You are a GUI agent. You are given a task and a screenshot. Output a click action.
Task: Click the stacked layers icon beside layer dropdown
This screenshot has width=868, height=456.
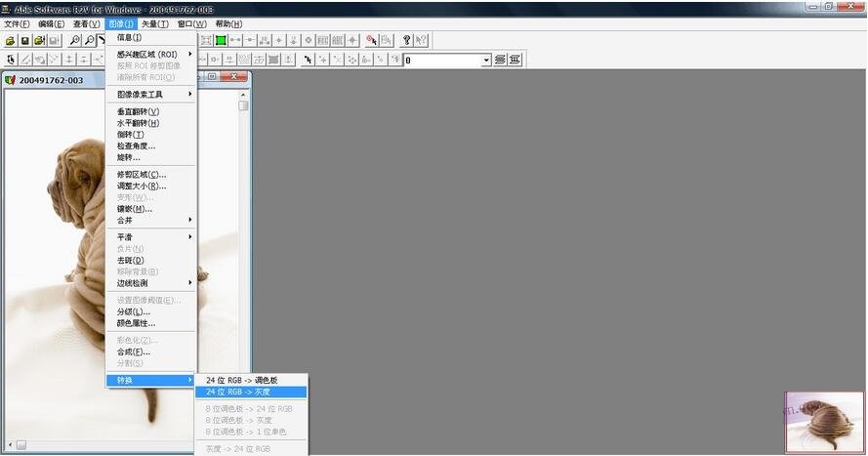pyautogui.click(x=500, y=60)
